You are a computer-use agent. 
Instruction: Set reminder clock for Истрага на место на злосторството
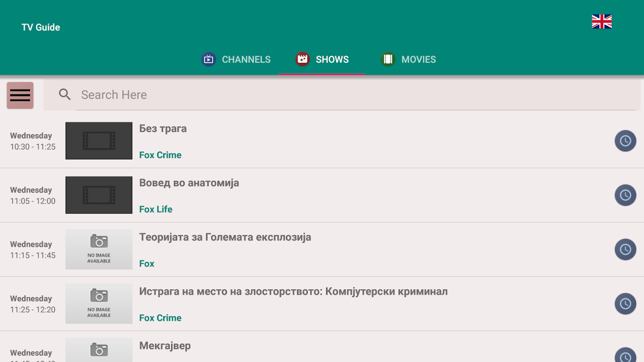625,304
